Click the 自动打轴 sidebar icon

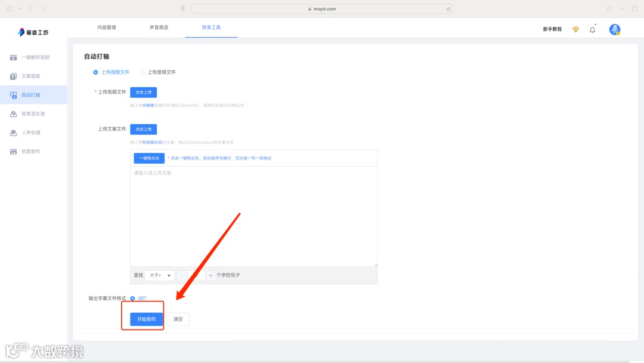[x=13, y=95]
